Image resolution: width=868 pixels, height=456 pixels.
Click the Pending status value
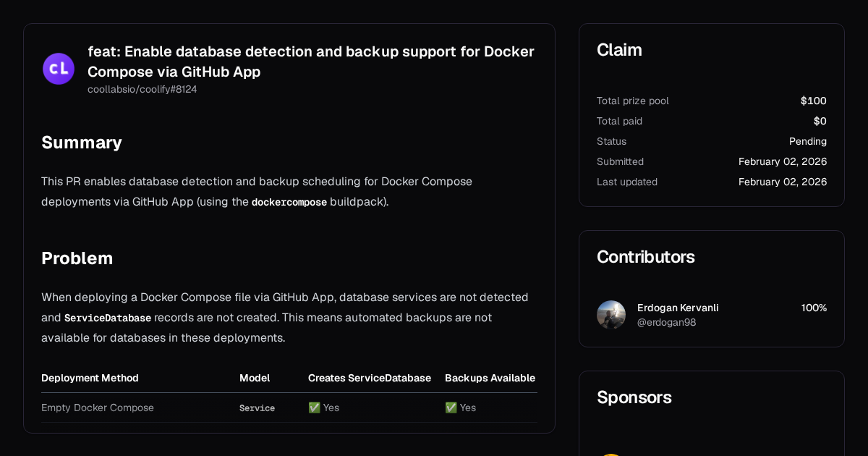tap(808, 141)
